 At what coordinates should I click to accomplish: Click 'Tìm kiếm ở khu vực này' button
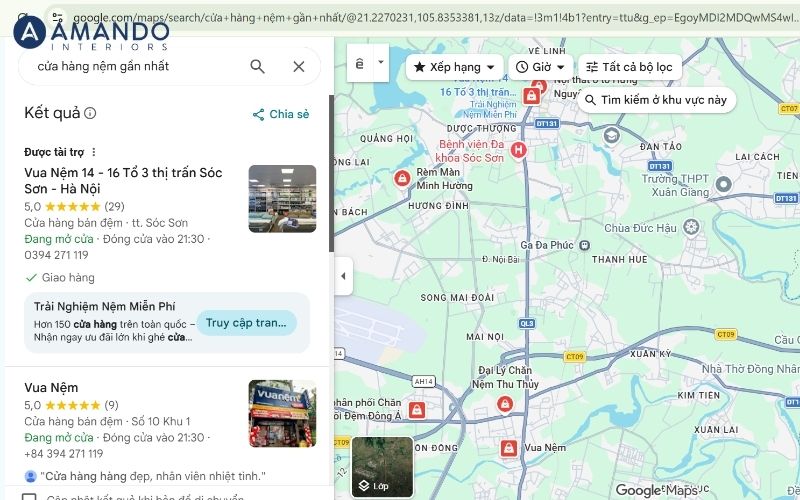pyautogui.click(x=656, y=100)
